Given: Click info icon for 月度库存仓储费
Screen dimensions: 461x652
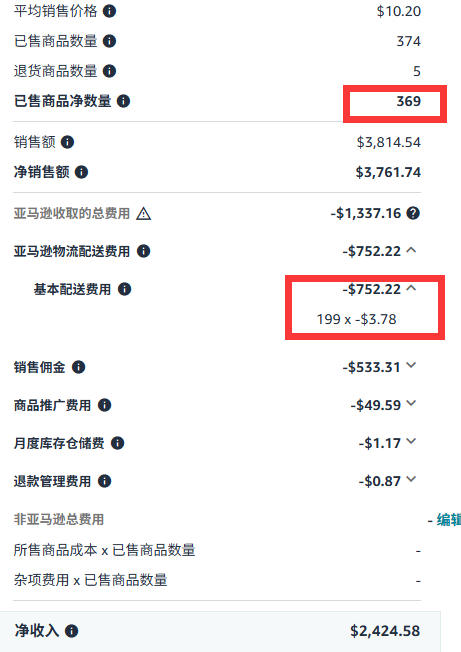Looking at the screenshot, I should click(x=118, y=443).
